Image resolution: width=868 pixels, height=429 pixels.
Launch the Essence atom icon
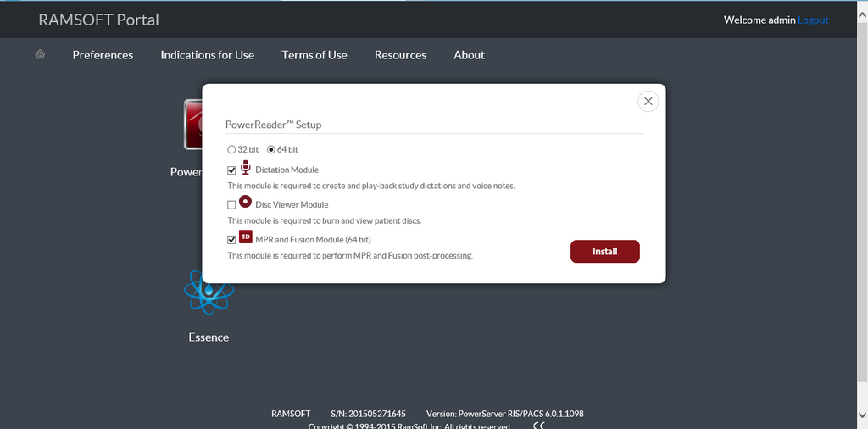[209, 292]
